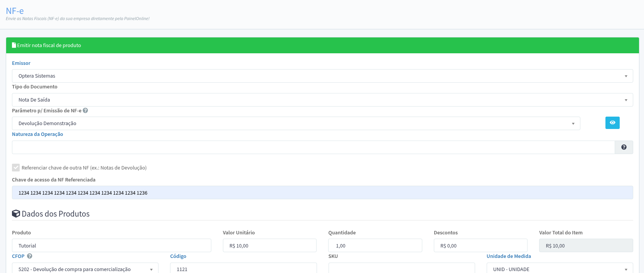The image size is (644, 273).
Task: Click the Produto field containing Tutorial
Action: pyautogui.click(x=111, y=246)
